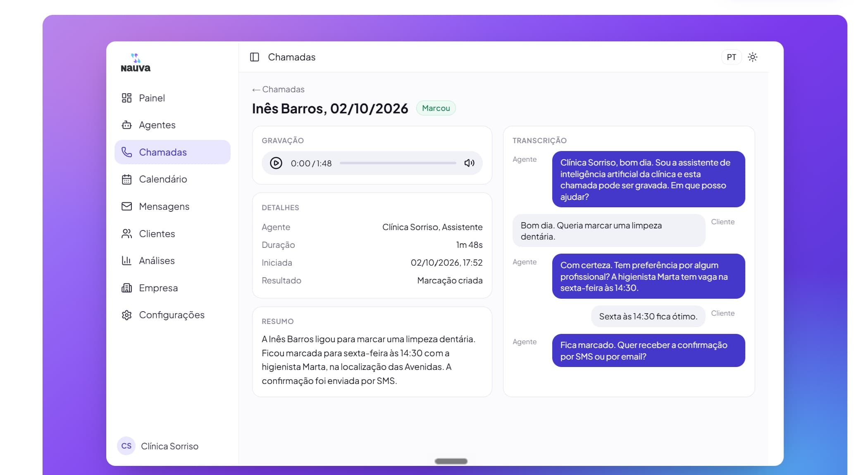Open the Mensagens envelope icon
Screen dimensions: 868x475
tap(126, 206)
